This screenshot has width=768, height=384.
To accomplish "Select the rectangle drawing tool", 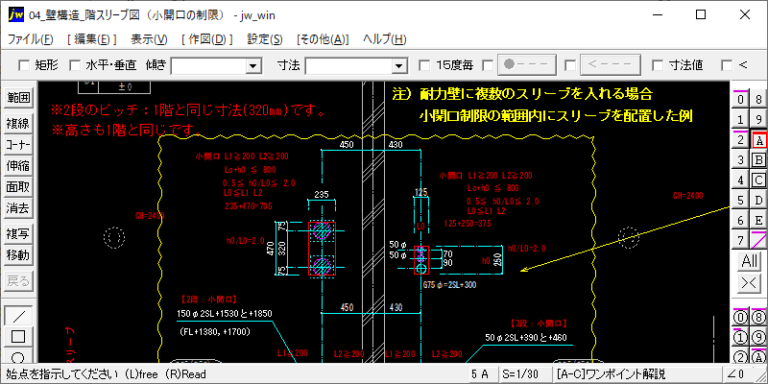I will [18, 337].
